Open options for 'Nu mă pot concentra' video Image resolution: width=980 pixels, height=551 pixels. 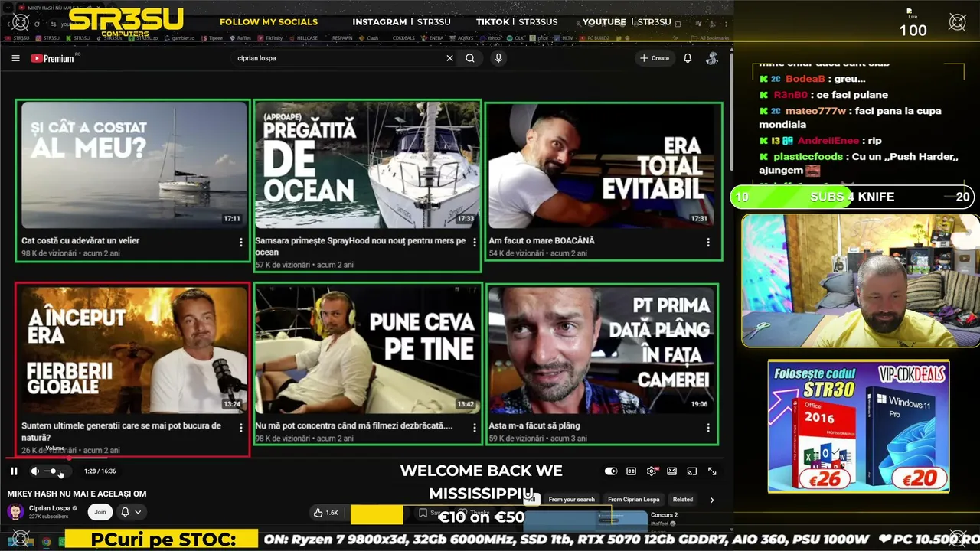pos(475,428)
